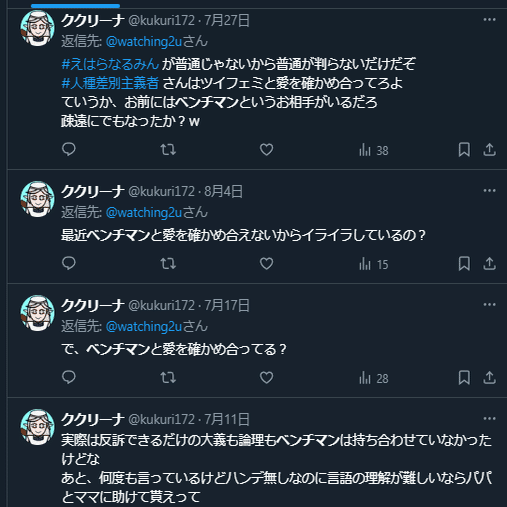Screen dimensions: 507x507
Task: Retweet the July 17 tweet
Action: coord(168,378)
